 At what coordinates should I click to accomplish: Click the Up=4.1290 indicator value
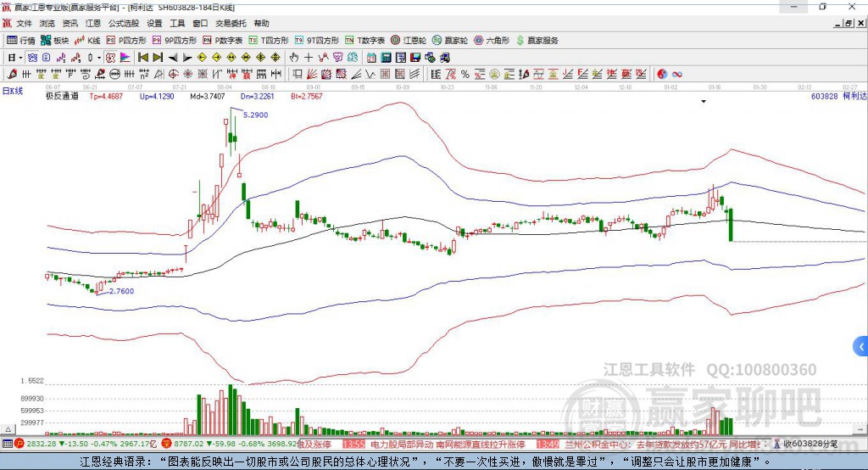click(x=157, y=97)
